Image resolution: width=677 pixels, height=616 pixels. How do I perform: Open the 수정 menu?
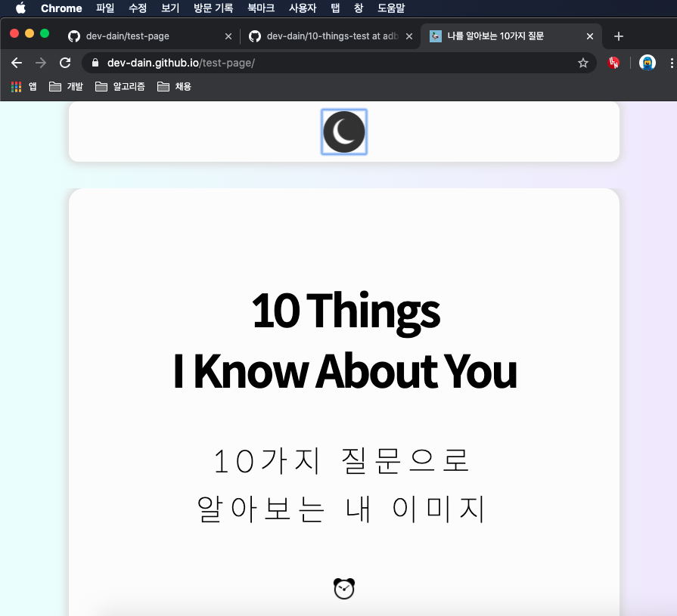pyautogui.click(x=138, y=8)
